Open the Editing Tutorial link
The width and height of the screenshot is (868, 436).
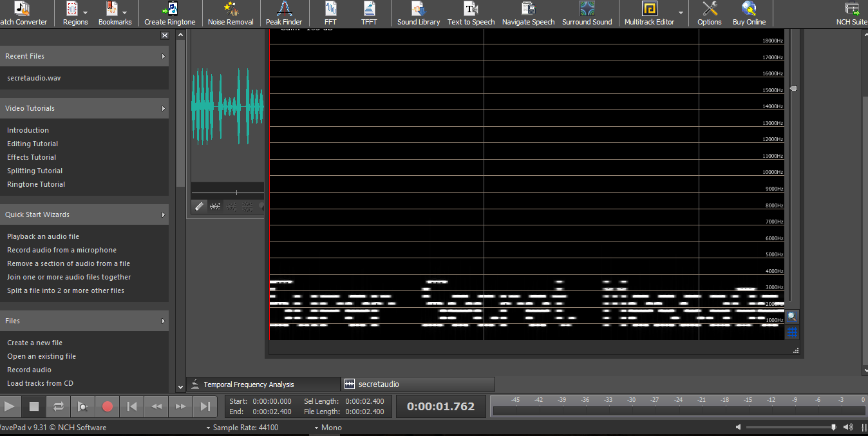(x=32, y=144)
